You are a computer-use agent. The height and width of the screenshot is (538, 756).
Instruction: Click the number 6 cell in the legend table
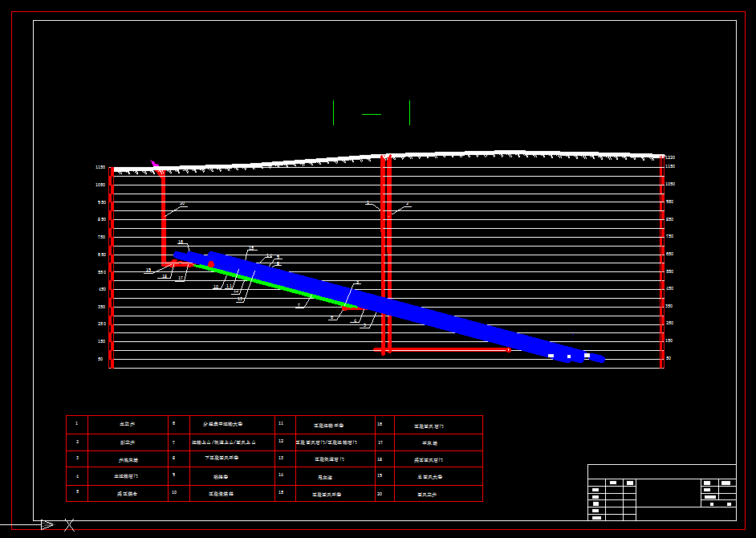179,425
